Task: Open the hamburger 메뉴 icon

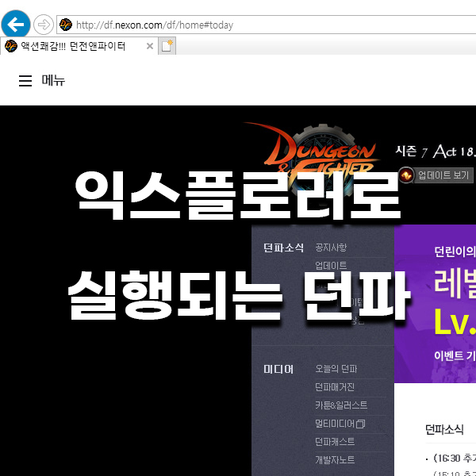Action: point(25,81)
